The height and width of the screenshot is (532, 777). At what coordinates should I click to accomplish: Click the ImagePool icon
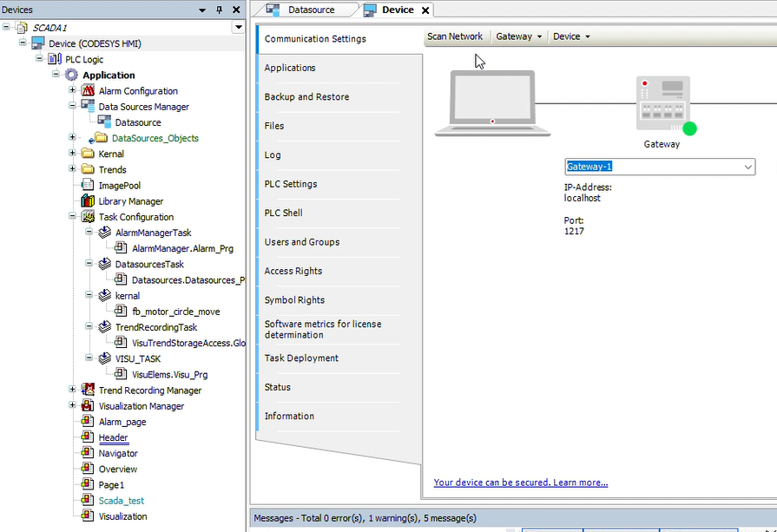(x=88, y=185)
